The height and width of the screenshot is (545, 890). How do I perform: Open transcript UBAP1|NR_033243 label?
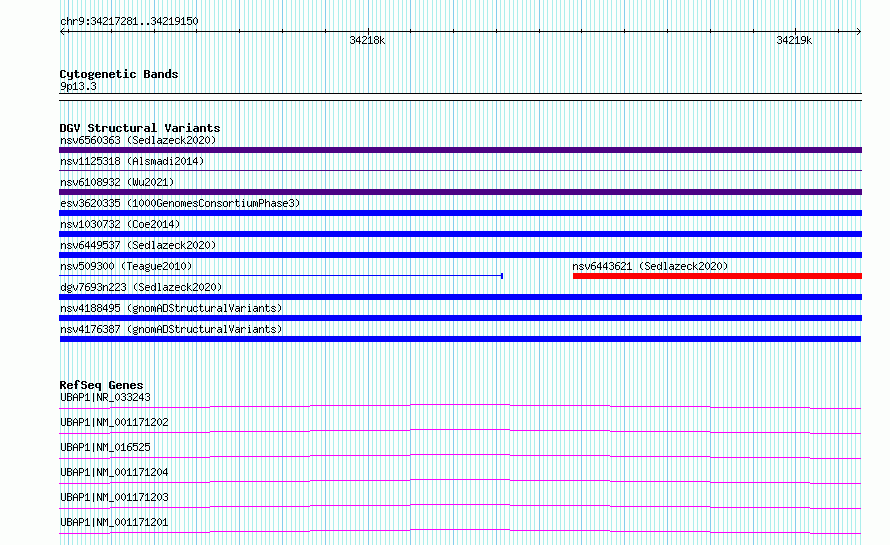[x=106, y=397]
